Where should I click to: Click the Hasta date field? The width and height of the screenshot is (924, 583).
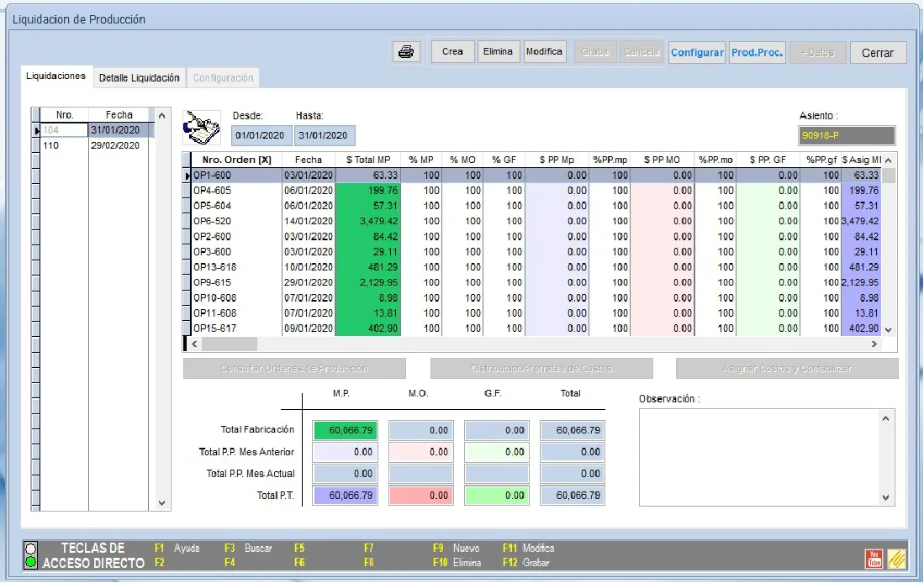(323, 135)
